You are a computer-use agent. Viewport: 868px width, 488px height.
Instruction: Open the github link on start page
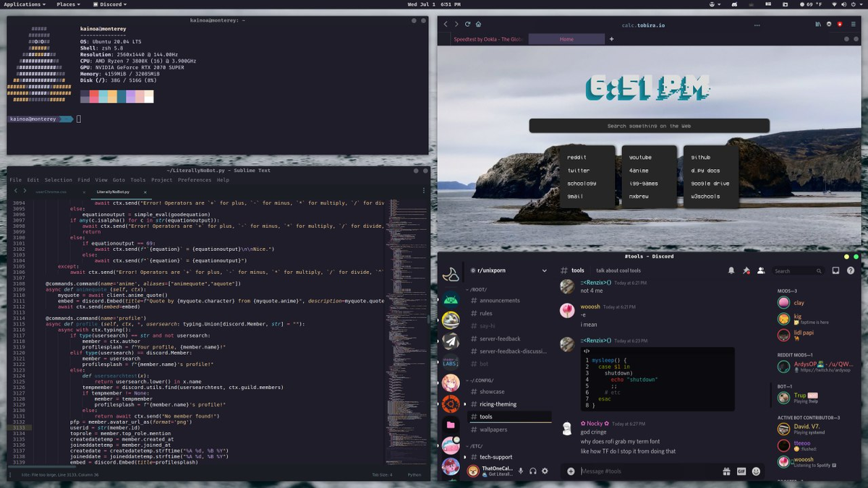click(700, 157)
